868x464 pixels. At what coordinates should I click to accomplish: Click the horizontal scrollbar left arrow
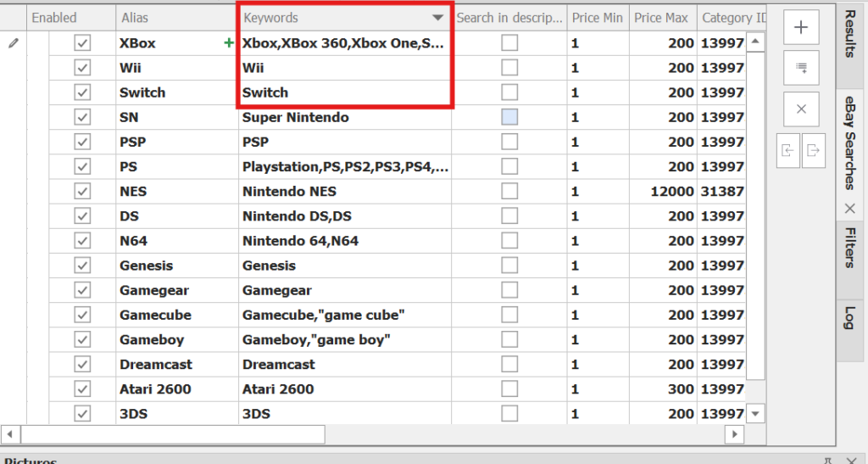pos(10,434)
